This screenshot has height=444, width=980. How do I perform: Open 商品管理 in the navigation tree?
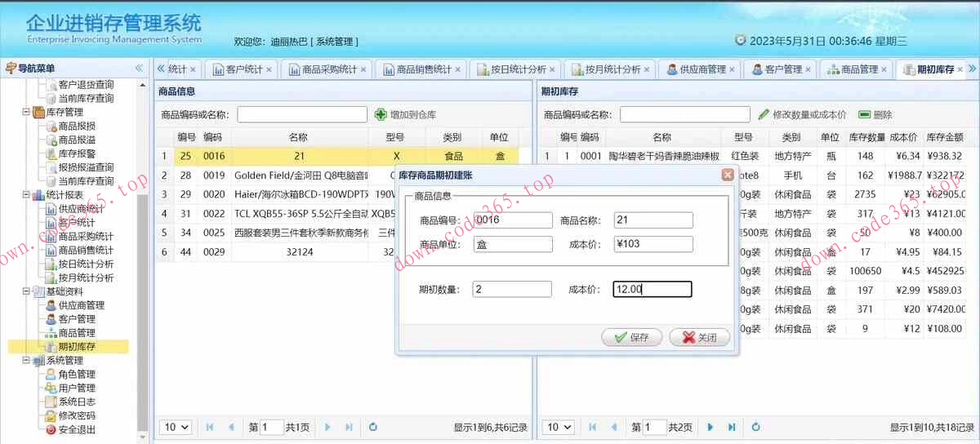[77, 333]
